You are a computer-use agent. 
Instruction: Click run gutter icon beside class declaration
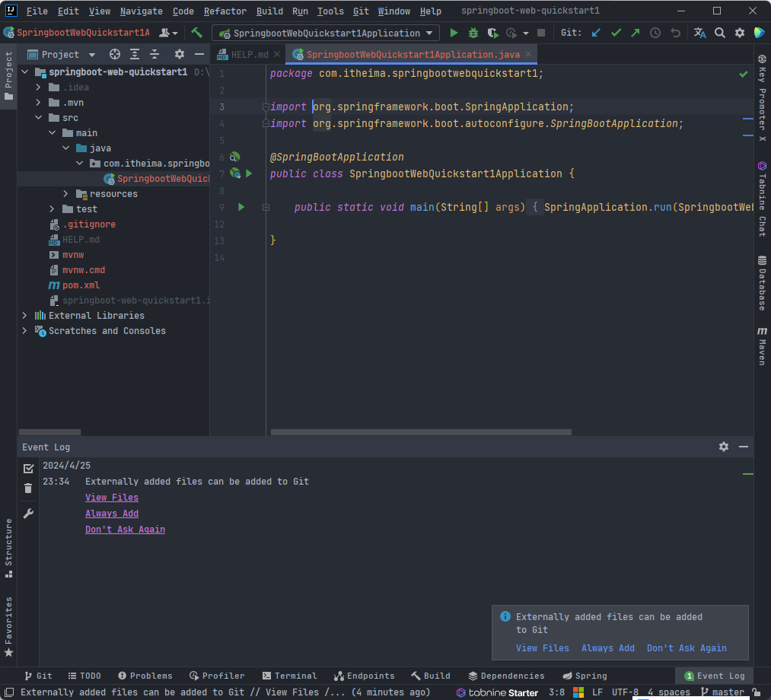(249, 173)
